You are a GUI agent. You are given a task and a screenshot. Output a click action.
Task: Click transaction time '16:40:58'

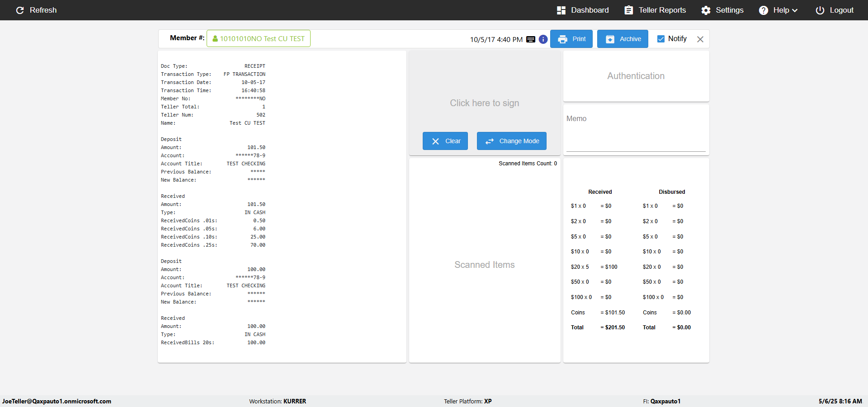pos(253,90)
